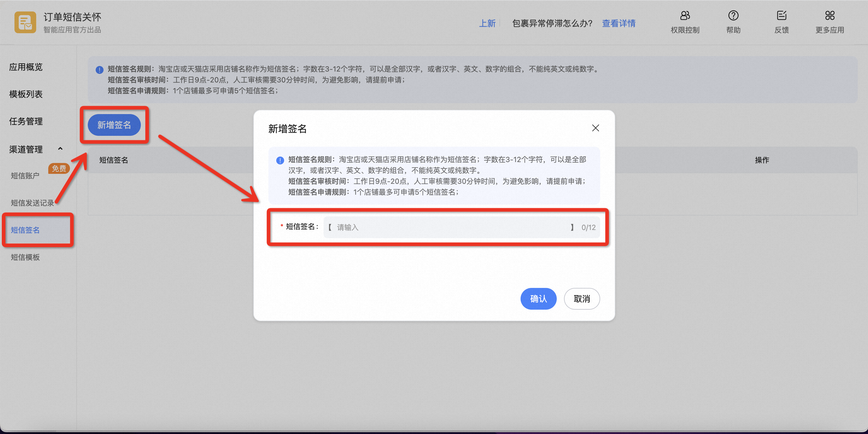This screenshot has height=434, width=868.
Task: Open 模板列表 in sidebar
Action: 26,94
